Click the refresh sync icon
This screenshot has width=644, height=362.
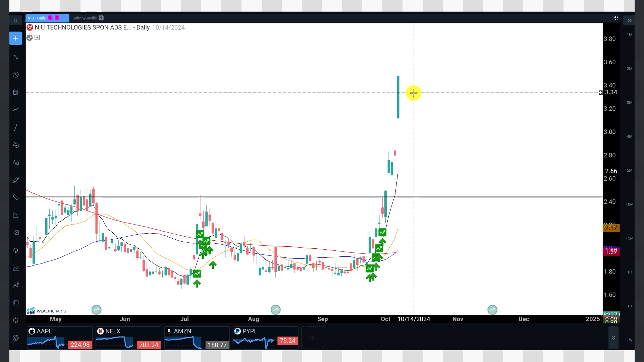[x=16, y=250]
